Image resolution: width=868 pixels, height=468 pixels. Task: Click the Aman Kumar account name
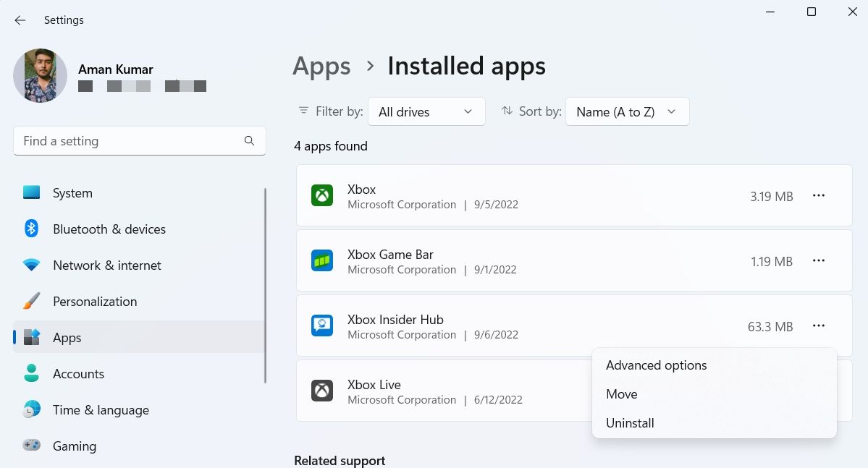point(115,69)
